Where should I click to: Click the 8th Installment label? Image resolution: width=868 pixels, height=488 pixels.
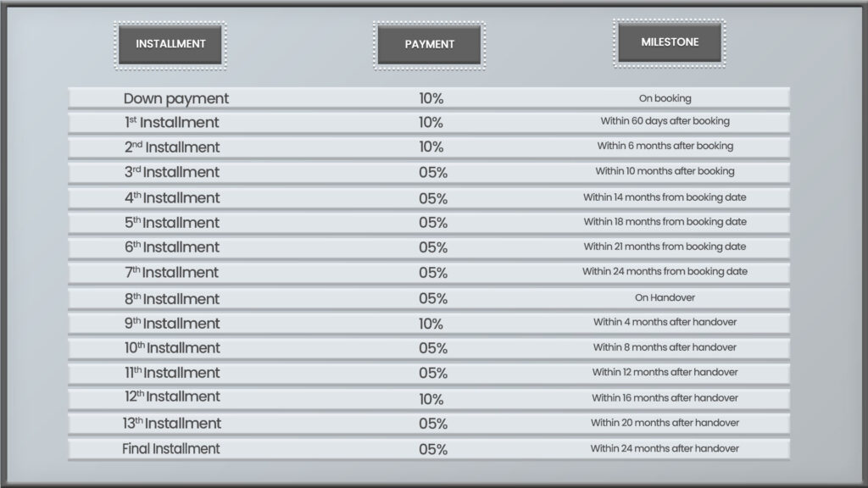pos(172,299)
